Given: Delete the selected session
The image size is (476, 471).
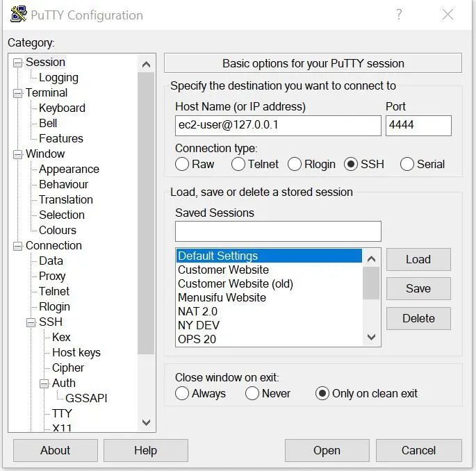Looking at the screenshot, I should point(418,318).
